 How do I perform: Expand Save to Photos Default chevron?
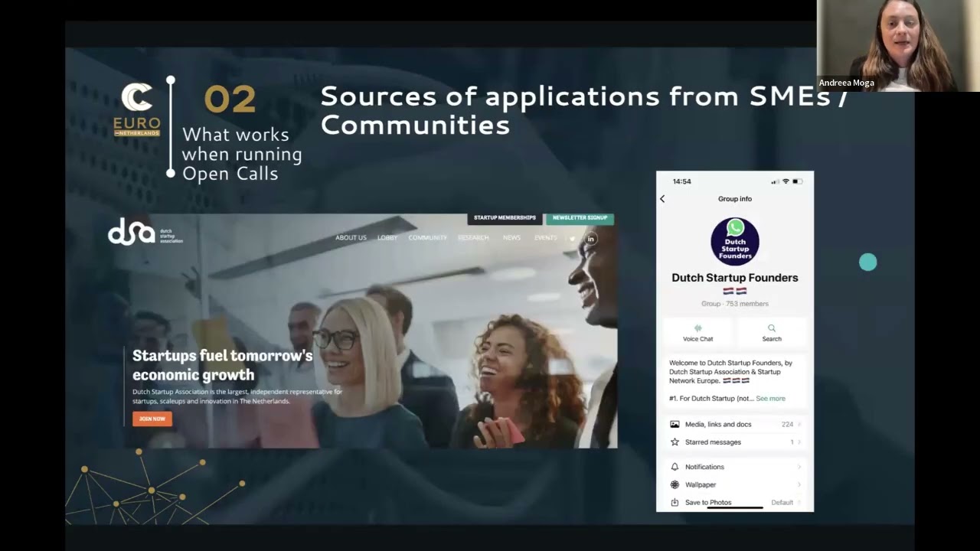799,502
